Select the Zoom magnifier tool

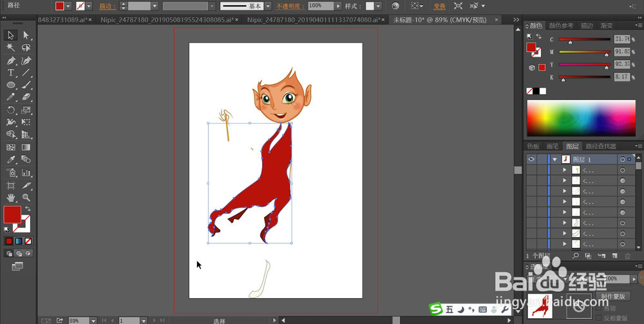point(26,198)
